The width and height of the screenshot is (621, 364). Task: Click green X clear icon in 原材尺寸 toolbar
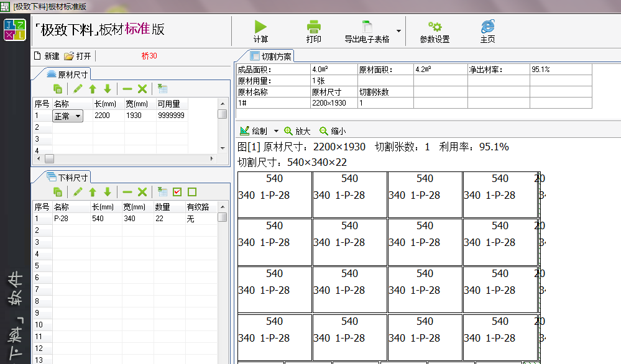142,89
